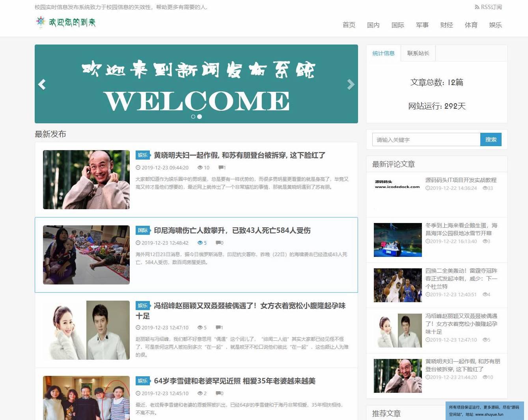This screenshot has width=528, height=420.
Task: Open sidebar thumbnail of 冯绍峰赵丽颖 article
Action: click(398, 331)
